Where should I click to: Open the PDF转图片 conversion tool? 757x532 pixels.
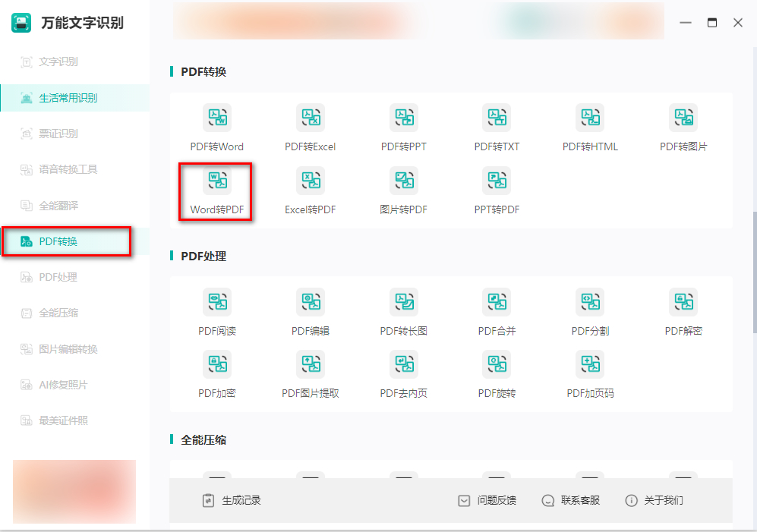(683, 127)
